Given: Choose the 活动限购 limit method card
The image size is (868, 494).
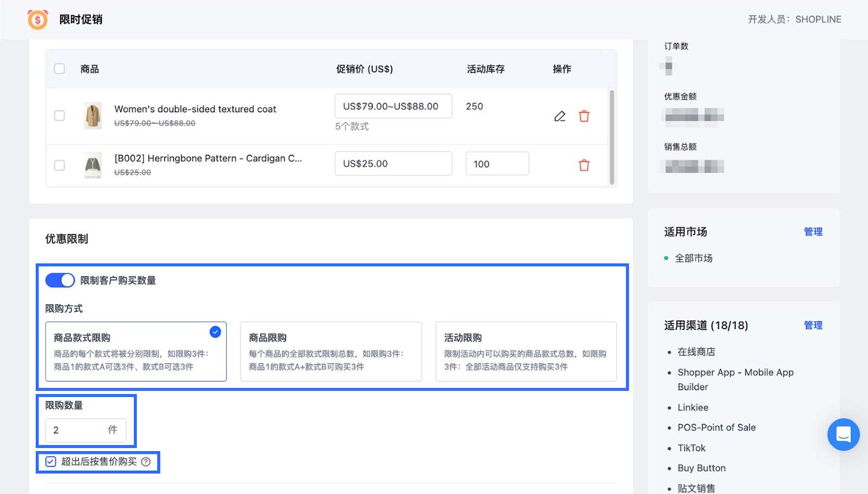Looking at the screenshot, I should coord(526,351).
